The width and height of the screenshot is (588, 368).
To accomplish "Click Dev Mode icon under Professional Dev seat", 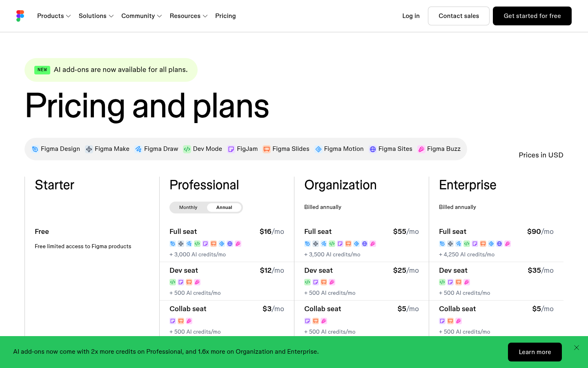I will pyautogui.click(x=173, y=282).
